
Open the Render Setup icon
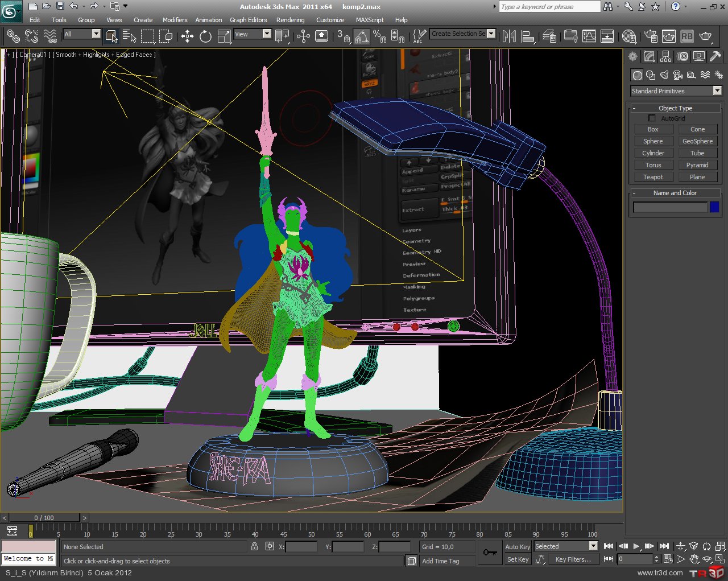click(x=651, y=36)
